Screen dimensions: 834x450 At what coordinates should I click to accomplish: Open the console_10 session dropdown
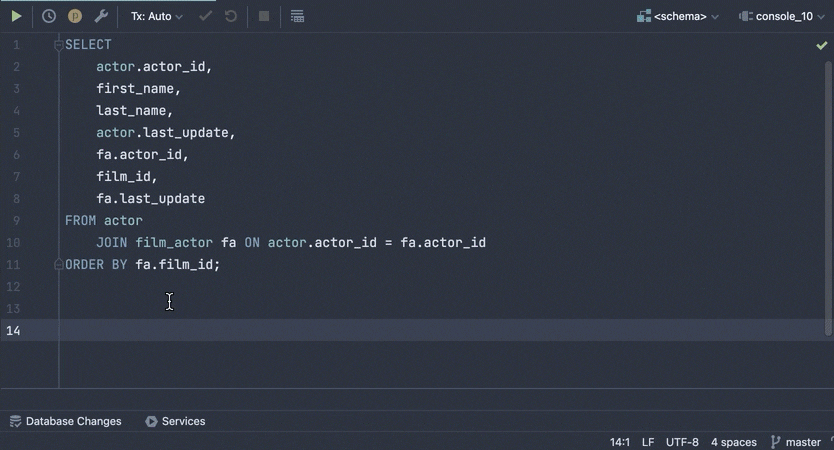point(783,16)
